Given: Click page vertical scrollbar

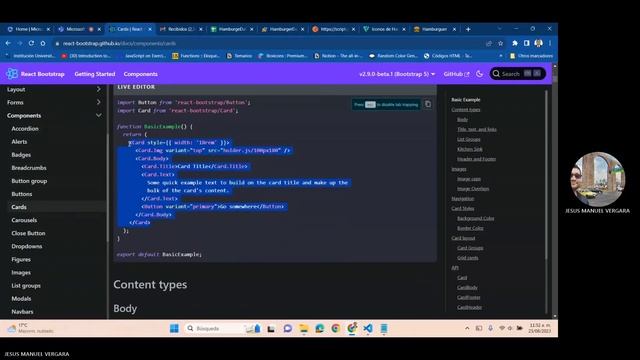Looking at the screenshot, I should (x=555, y=191).
